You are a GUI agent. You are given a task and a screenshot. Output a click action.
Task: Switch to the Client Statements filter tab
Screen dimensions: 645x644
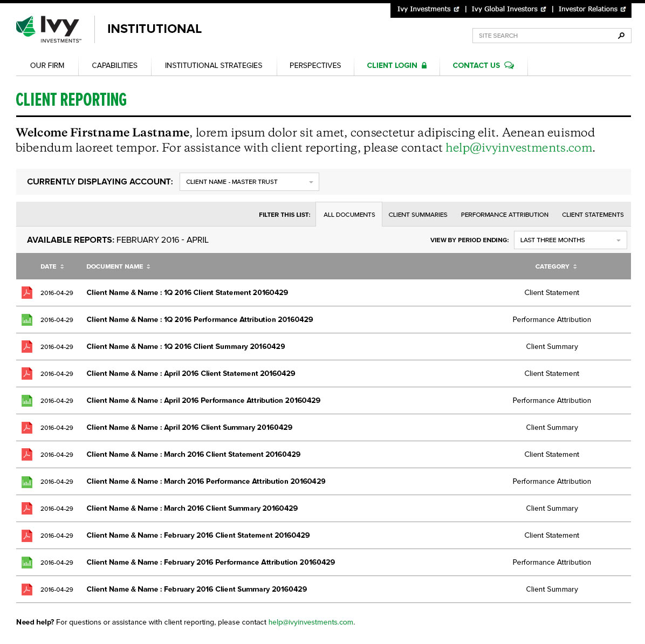point(593,214)
